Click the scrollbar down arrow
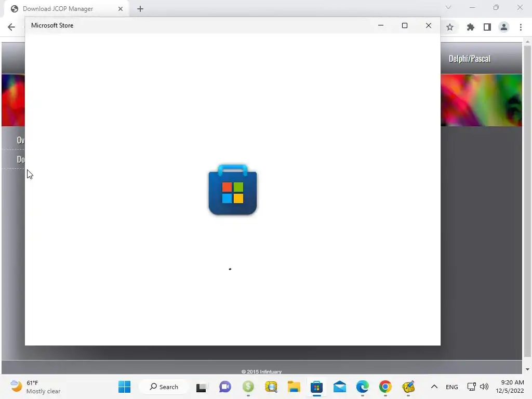The height and width of the screenshot is (399, 532). click(527, 369)
